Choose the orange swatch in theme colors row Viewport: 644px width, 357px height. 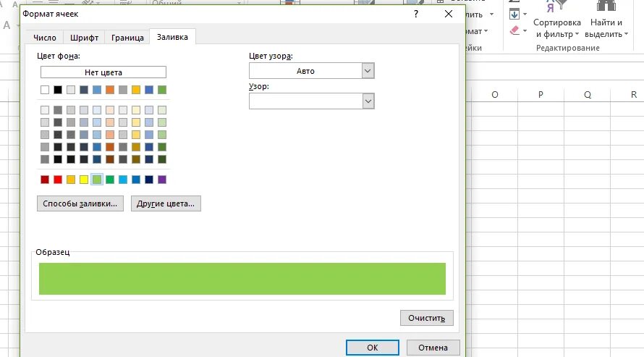[110, 90]
